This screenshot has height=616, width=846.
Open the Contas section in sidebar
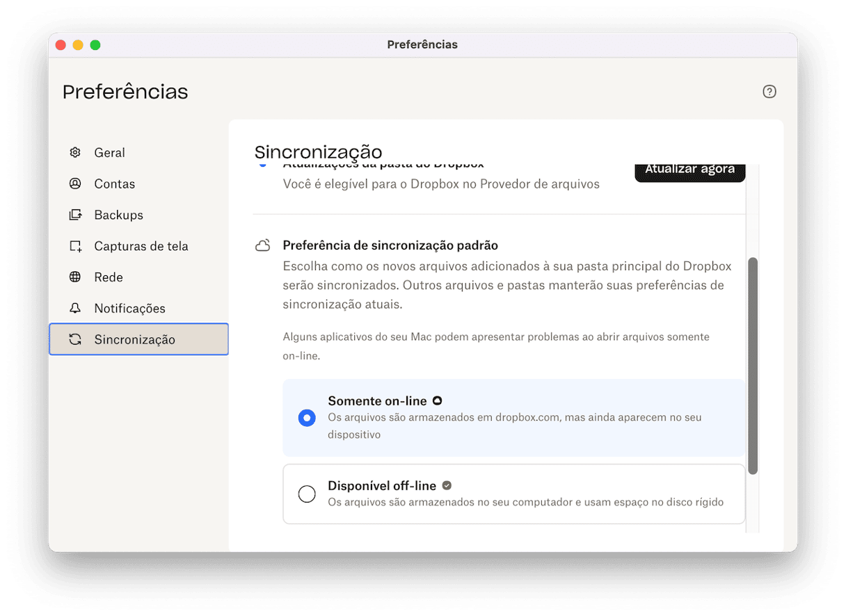coord(115,184)
